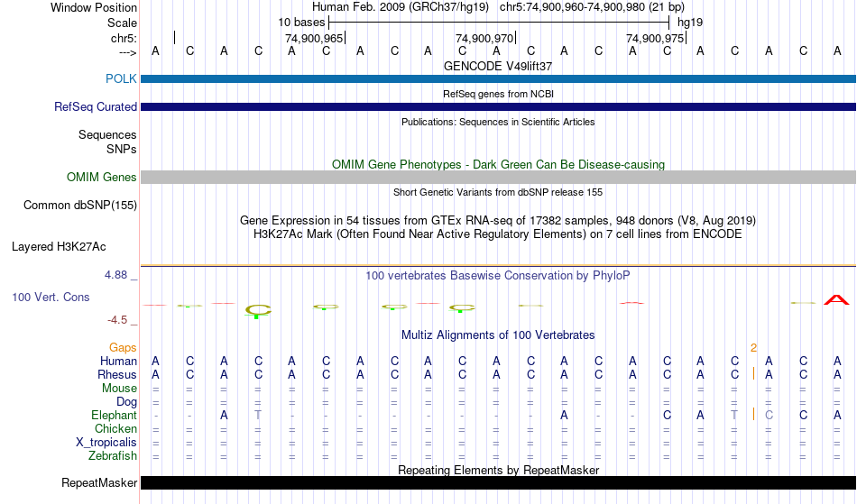
Task: Open the Layered H3K27Ac track label
Action: pos(59,247)
